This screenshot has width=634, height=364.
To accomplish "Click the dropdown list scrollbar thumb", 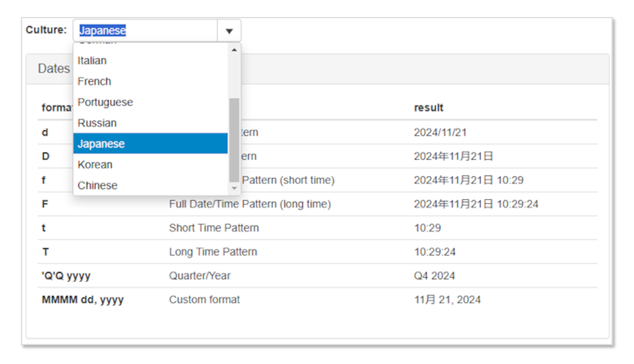I will click(234, 140).
